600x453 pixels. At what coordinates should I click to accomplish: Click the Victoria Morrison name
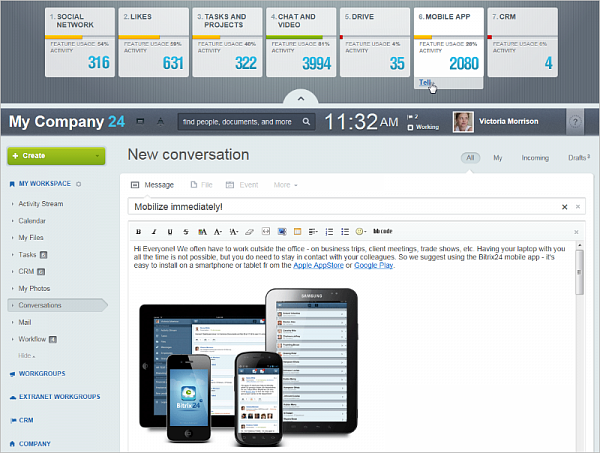pos(509,121)
